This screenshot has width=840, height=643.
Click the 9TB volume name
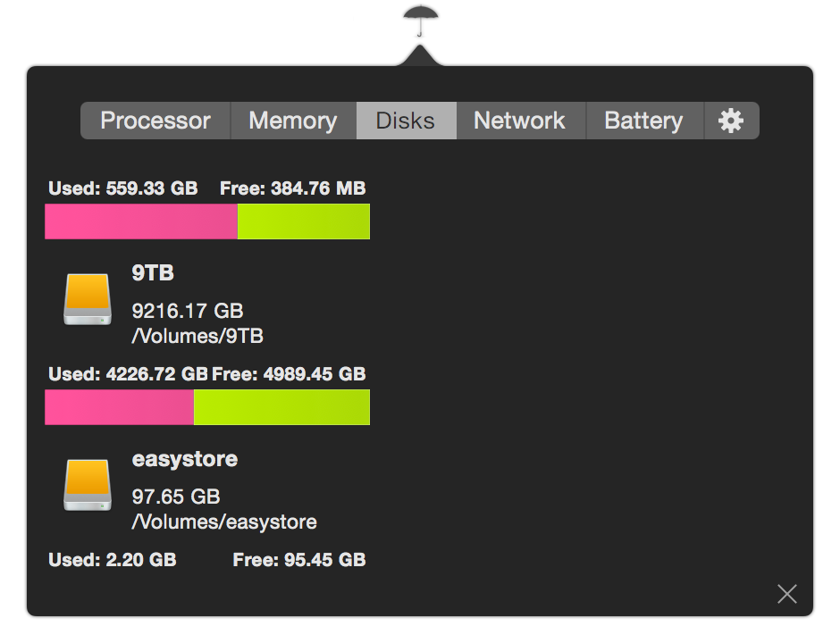coord(153,273)
